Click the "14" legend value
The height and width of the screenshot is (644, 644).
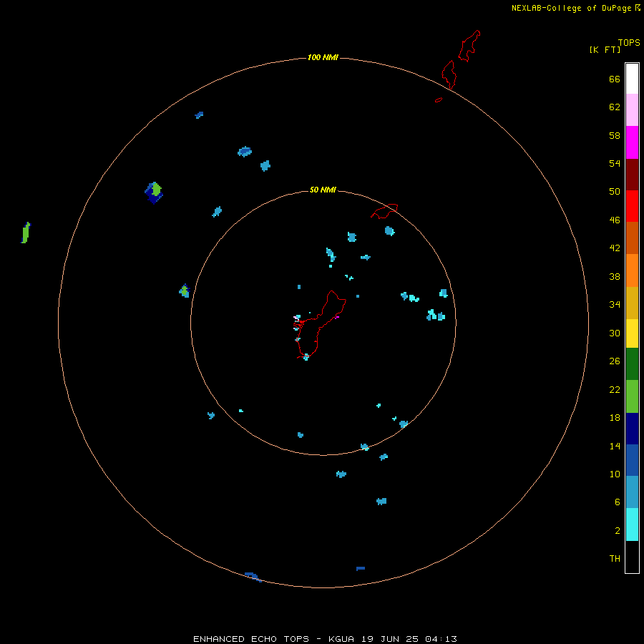pyautogui.click(x=615, y=446)
